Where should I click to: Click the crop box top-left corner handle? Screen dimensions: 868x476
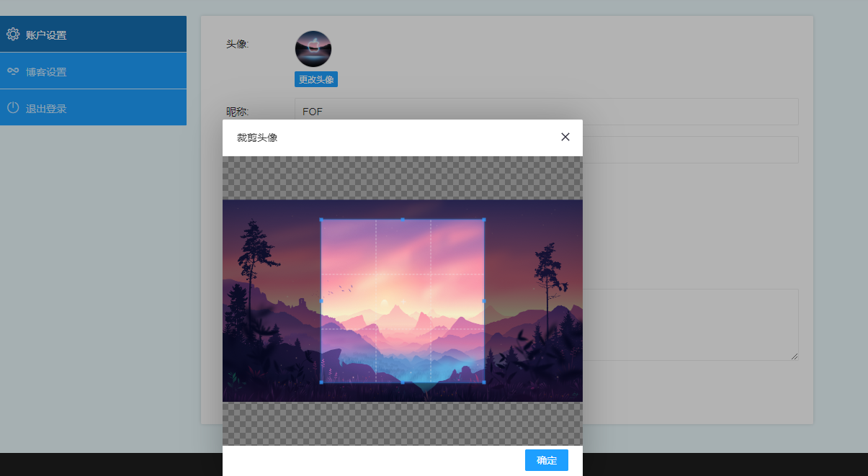click(x=321, y=220)
